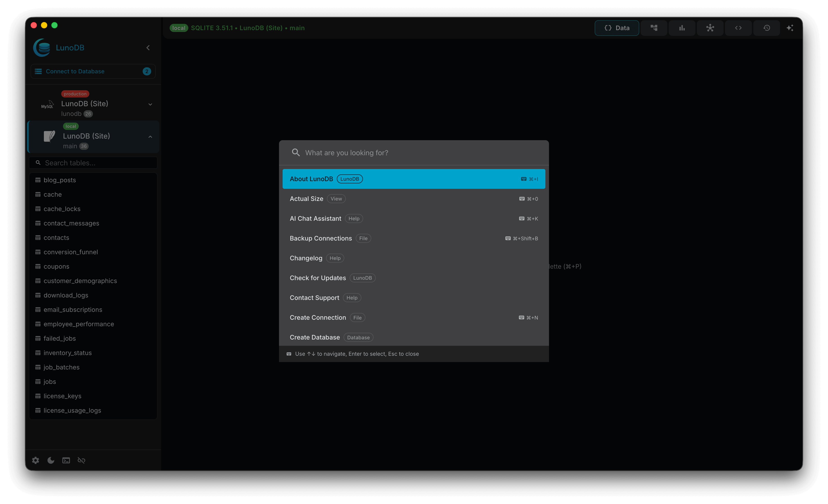Viewport: 828px width, 504px height.
Task: Open the ER diagram view
Action: (x=710, y=28)
